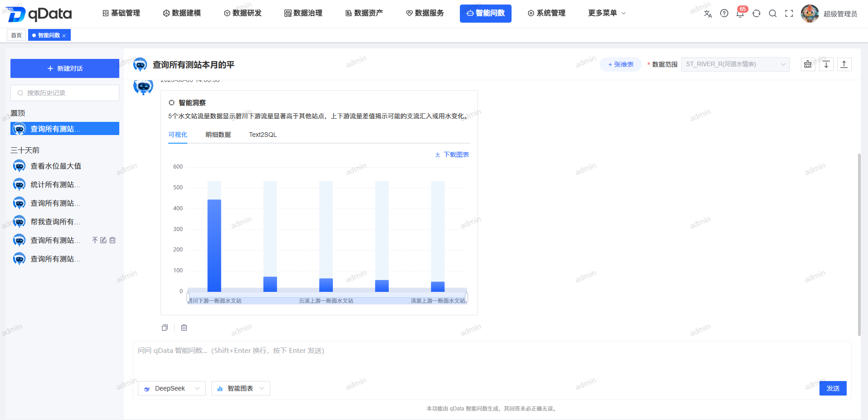Expand the 更多菜单 dropdown

[607, 13]
